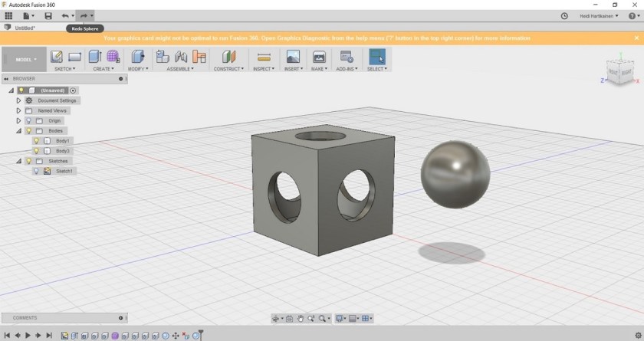Click the ViewCube in the viewport corner
Screen dimensions: 644x341
(x=621, y=73)
